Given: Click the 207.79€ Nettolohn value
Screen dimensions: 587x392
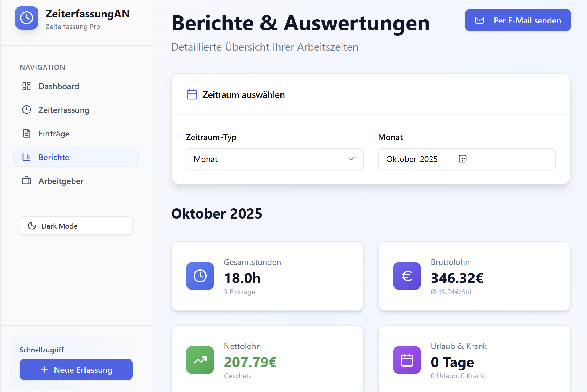Looking at the screenshot, I should pos(250,362).
